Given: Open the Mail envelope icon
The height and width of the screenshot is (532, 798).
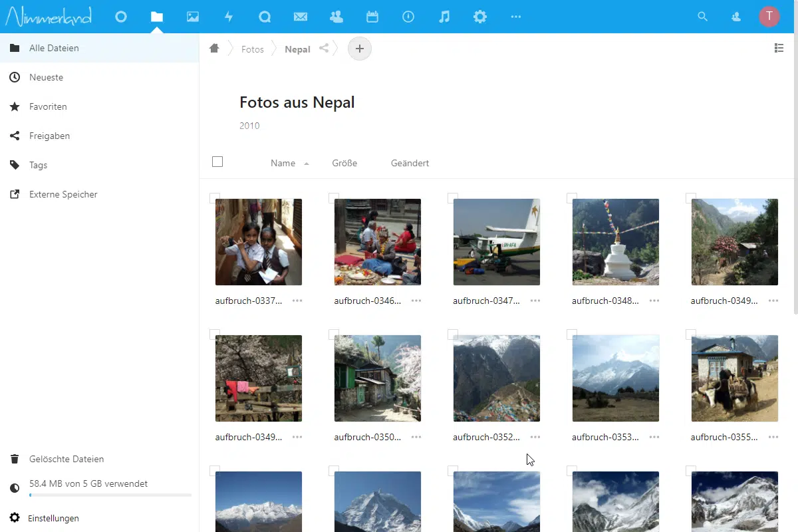Looking at the screenshot, I should click(x=301, y=17).
